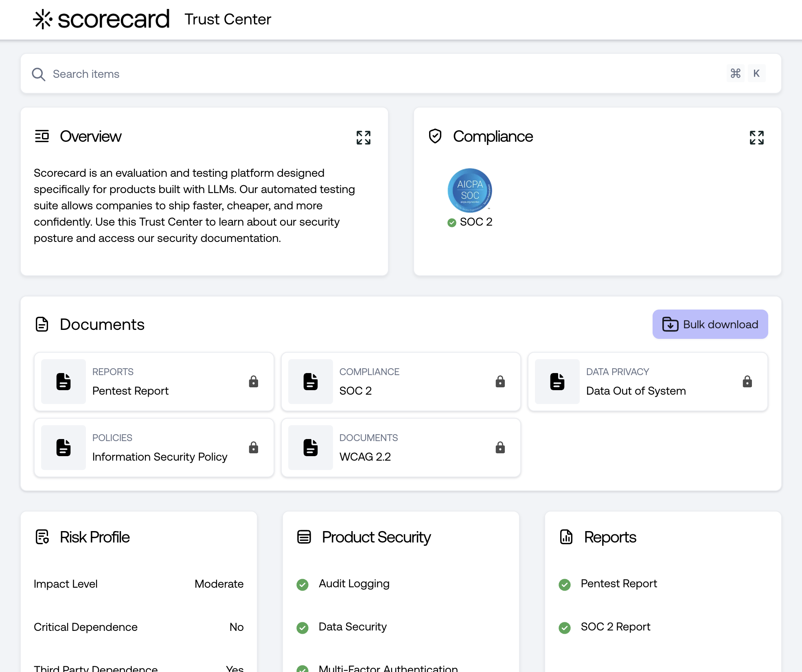
Task: Click the lock icon on Data Out of System
Action: point(747,382)
